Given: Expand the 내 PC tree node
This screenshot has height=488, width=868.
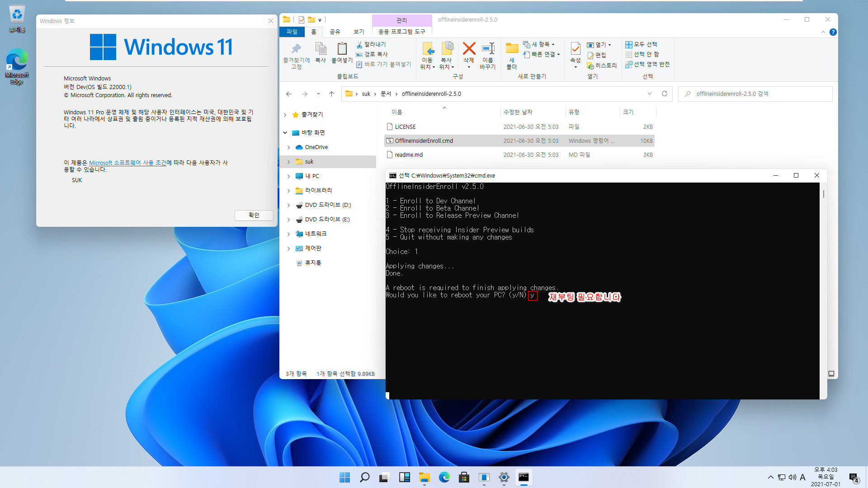Looking at the screenshot, I should [288, 176].
